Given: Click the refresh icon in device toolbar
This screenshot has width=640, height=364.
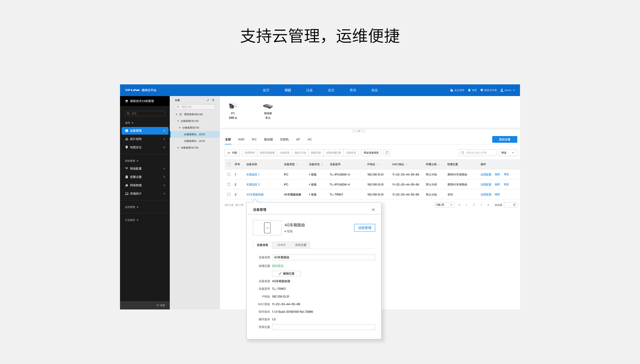Looking at the screenshot, I should (387, 153).
